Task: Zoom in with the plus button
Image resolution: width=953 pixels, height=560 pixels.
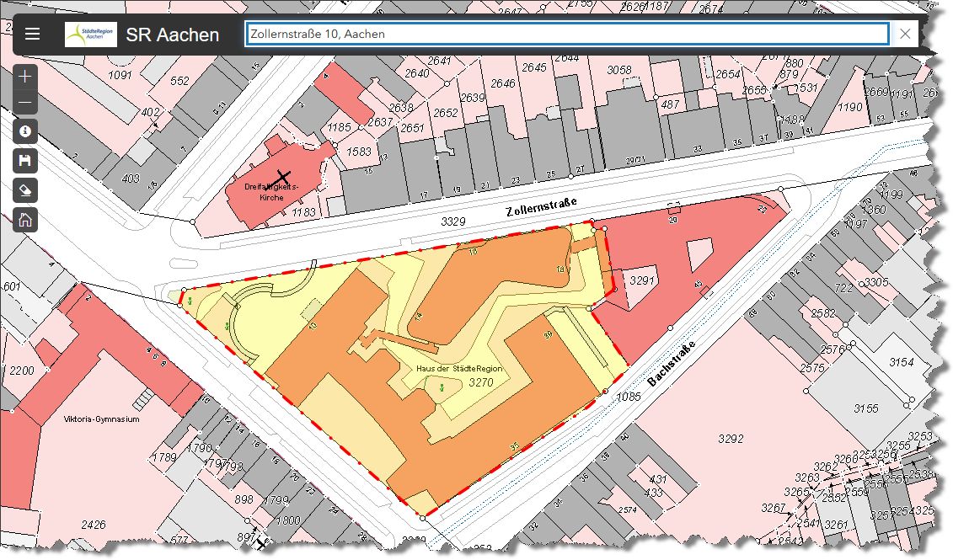Action: click(x=25, y=77)
